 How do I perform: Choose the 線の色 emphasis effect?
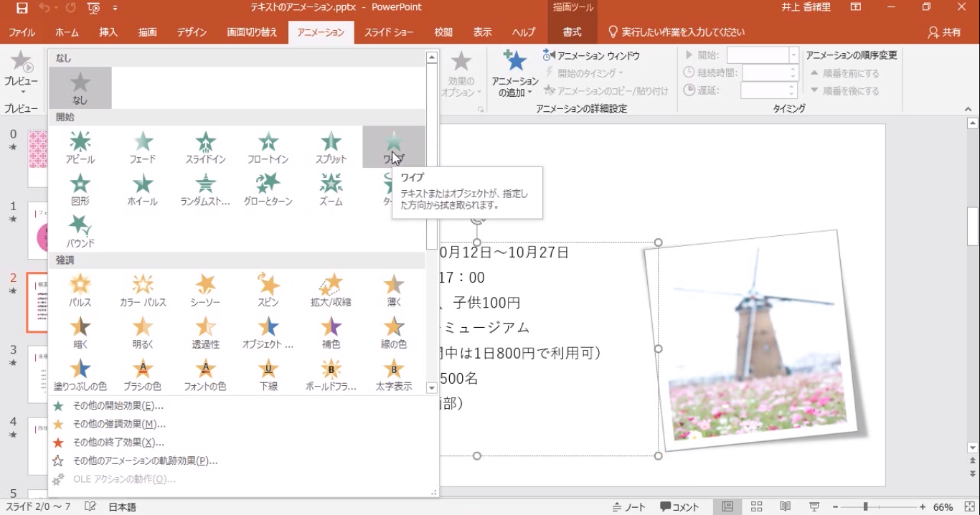[x=393, y=332]
